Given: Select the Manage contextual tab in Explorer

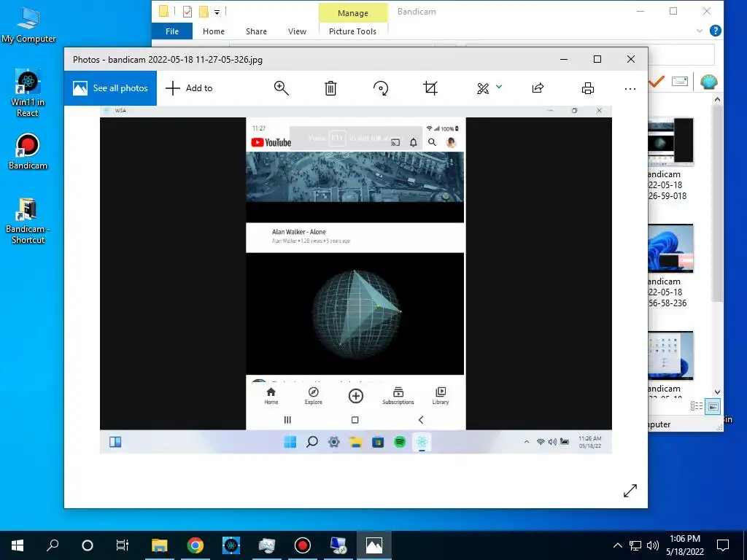Looking at the screenshot, I should tap(353, 13).
